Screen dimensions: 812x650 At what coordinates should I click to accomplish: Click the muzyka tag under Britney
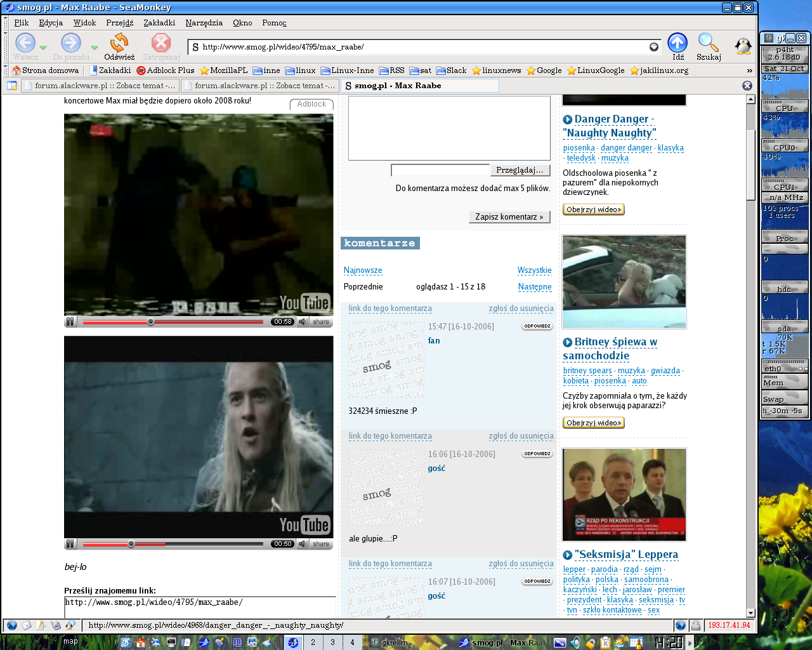click(x=631, y=371)
